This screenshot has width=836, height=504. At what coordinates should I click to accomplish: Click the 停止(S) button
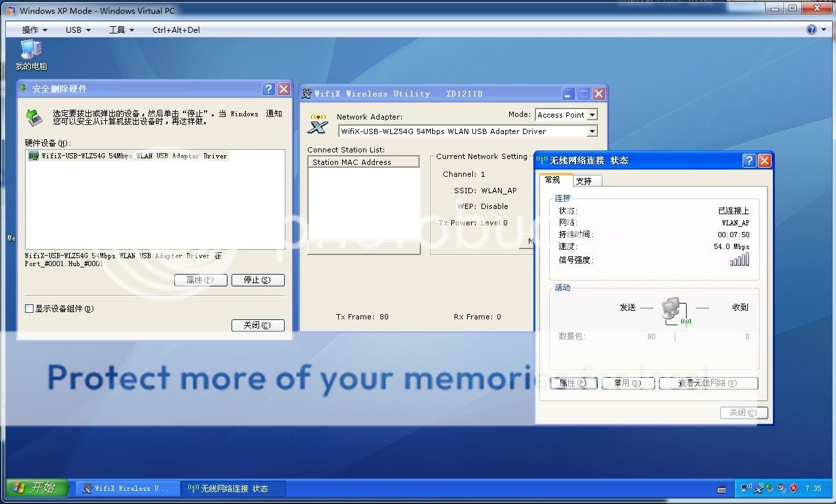[x=258, y=280]
